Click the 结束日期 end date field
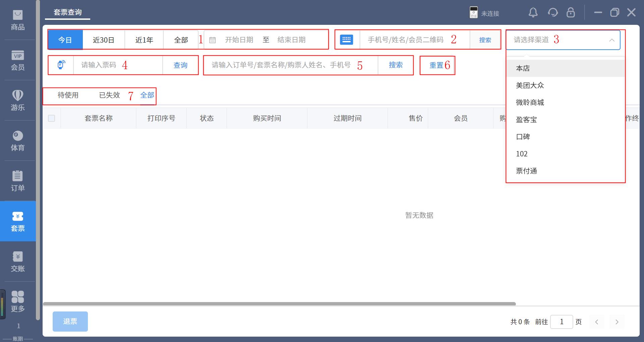This screenshot has width=644, height=342. [x=291, y=40]
